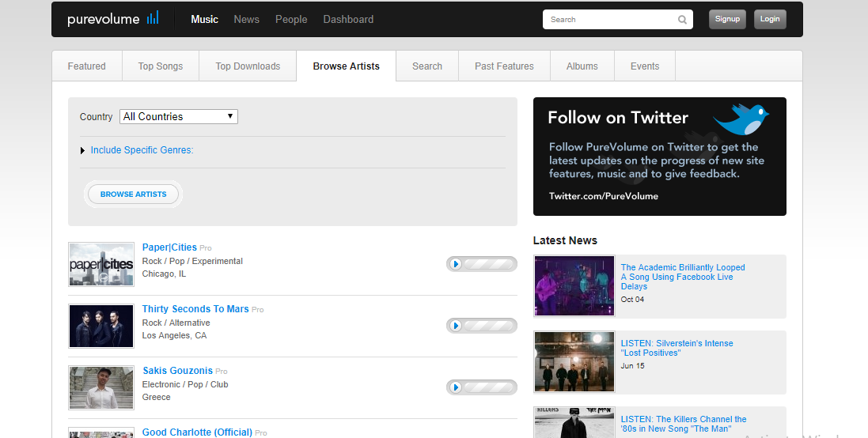Switch to the Featured tab

point(87,66)
